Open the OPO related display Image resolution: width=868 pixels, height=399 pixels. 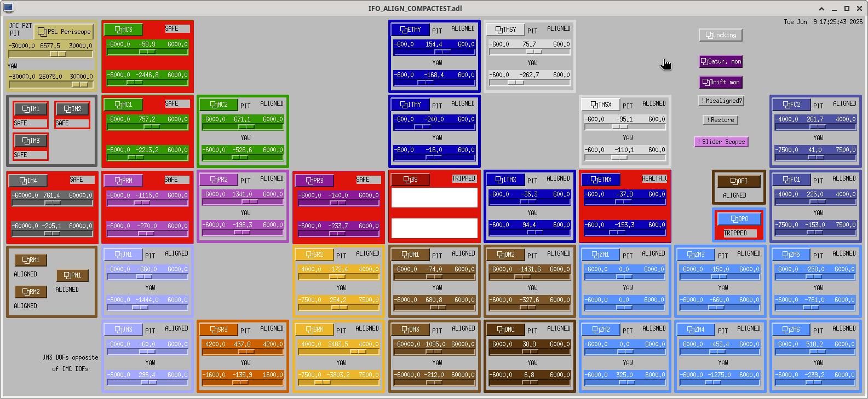(x=739, y=219)
